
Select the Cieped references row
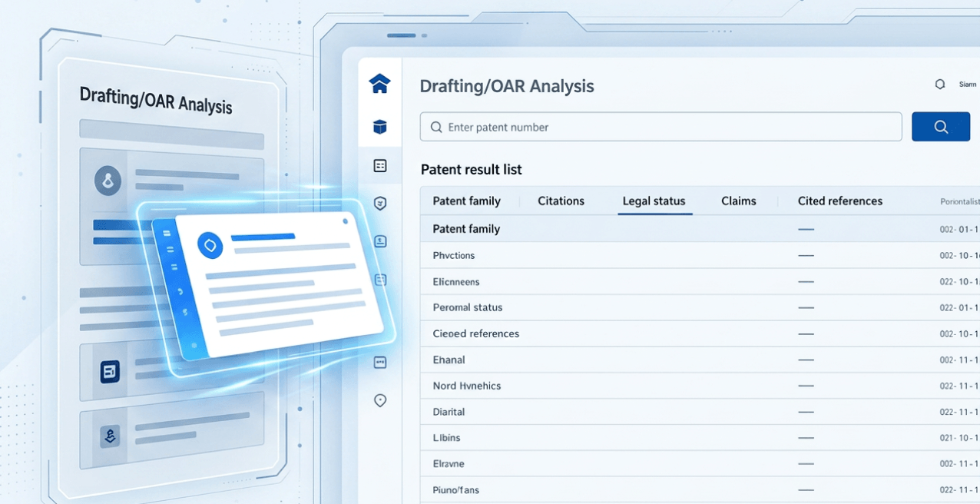tap(700, 333)
